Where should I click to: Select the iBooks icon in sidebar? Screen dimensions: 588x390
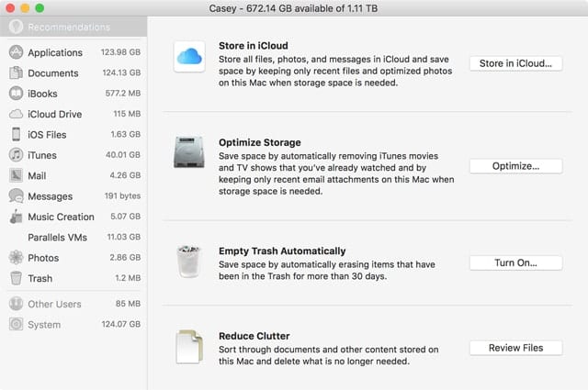pyautogui.click(x=17, y=94)
